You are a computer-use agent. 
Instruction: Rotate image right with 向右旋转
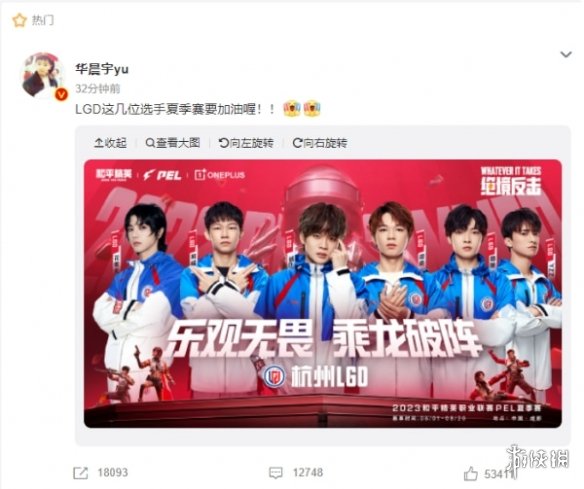pos(320,143)
